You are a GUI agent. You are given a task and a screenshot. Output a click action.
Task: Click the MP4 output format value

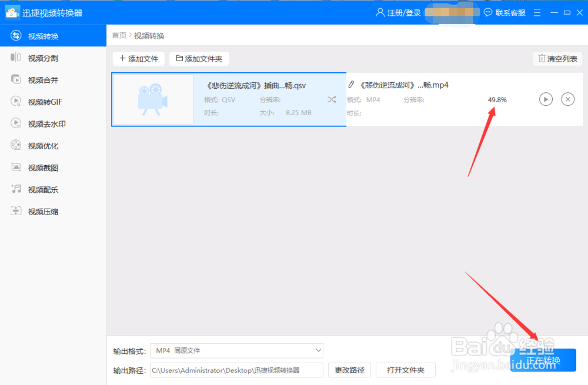pos(373,100)
